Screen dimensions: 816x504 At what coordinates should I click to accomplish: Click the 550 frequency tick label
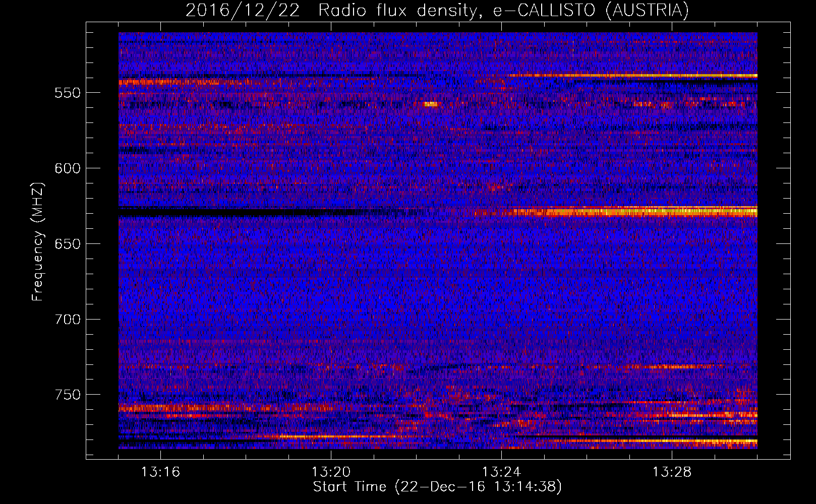(68, 93)
